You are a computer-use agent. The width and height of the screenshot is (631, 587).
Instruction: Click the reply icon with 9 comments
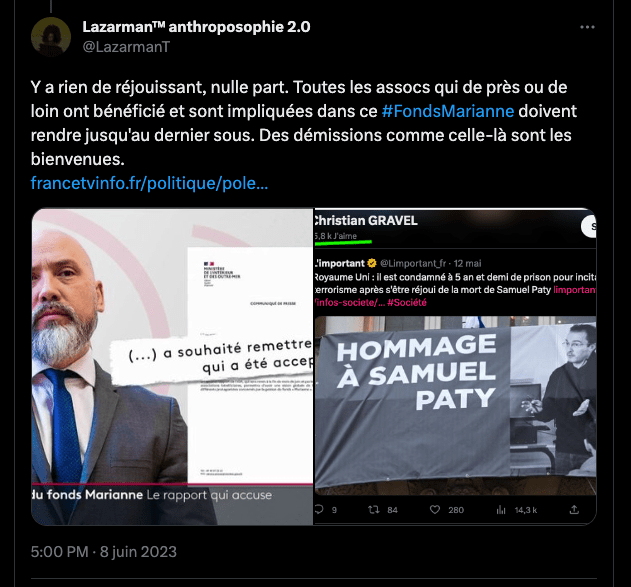pyautogui.click(x=319, y=510)
